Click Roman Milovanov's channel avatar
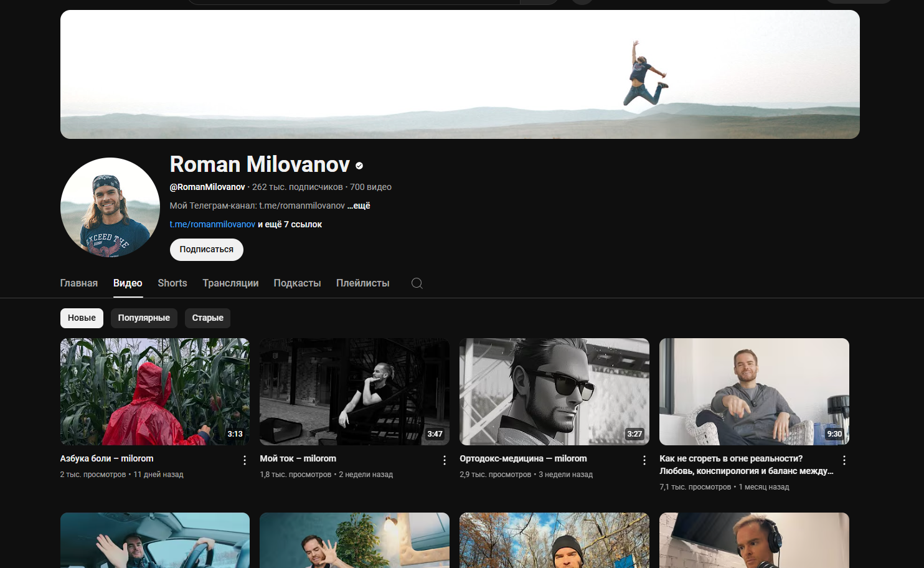 coord(110,207)
